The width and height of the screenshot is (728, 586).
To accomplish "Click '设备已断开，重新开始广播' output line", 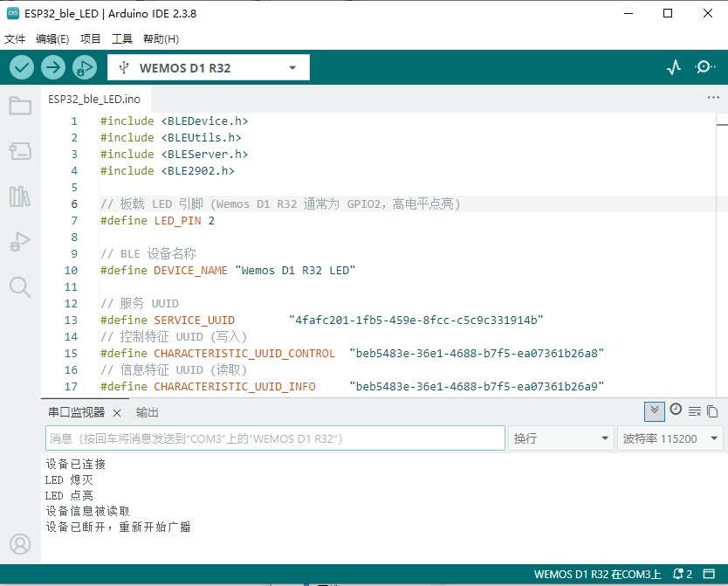I will pyautogui.click(x=118, y=527).
